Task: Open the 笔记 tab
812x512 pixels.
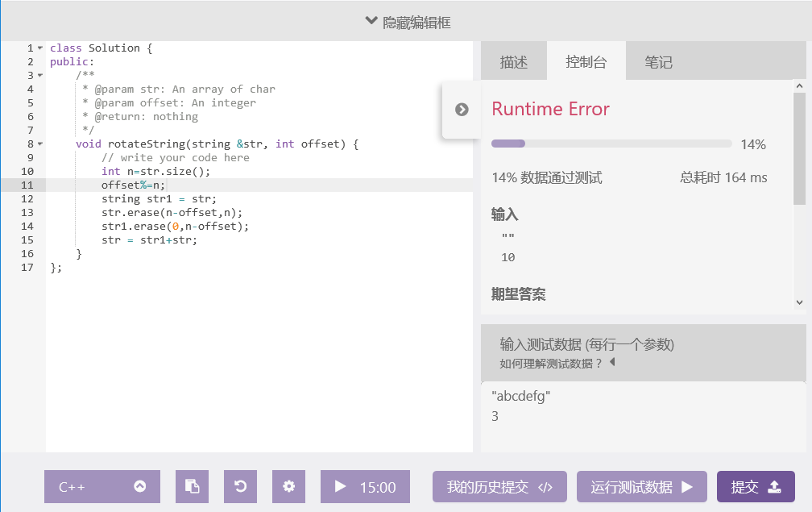Action: click(x=658, y=61)
